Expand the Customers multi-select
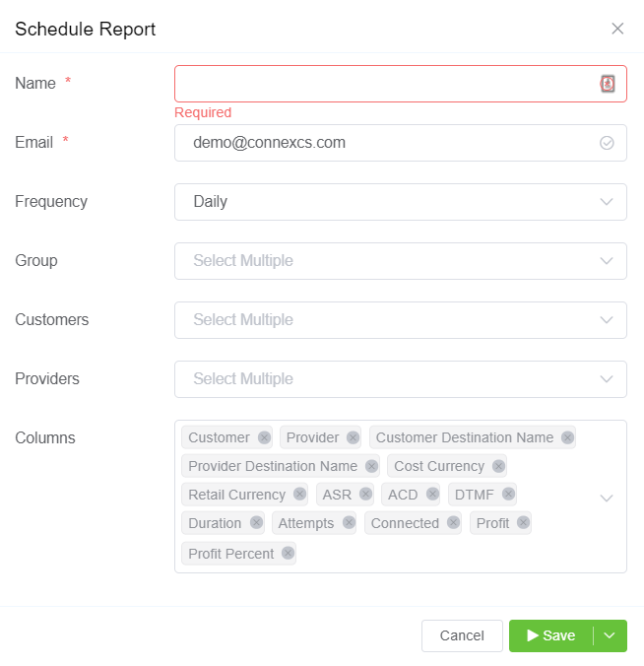Viewport: 644px width, 666px height. pyautogui.click(x=400, y=320)
